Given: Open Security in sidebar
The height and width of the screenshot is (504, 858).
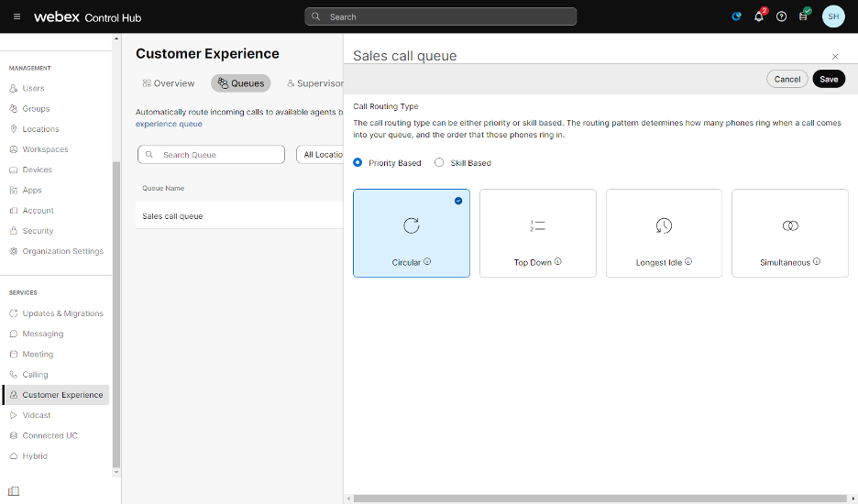Looking at the screenshot, I should pyautogui.click(x=38, y=230).
